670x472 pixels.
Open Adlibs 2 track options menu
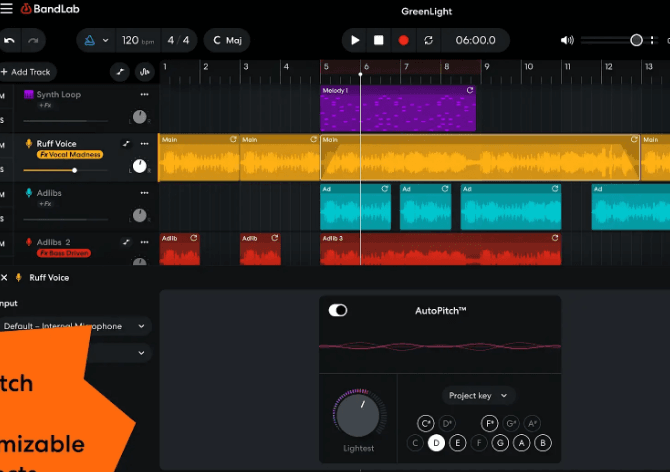tap(144, 242)
